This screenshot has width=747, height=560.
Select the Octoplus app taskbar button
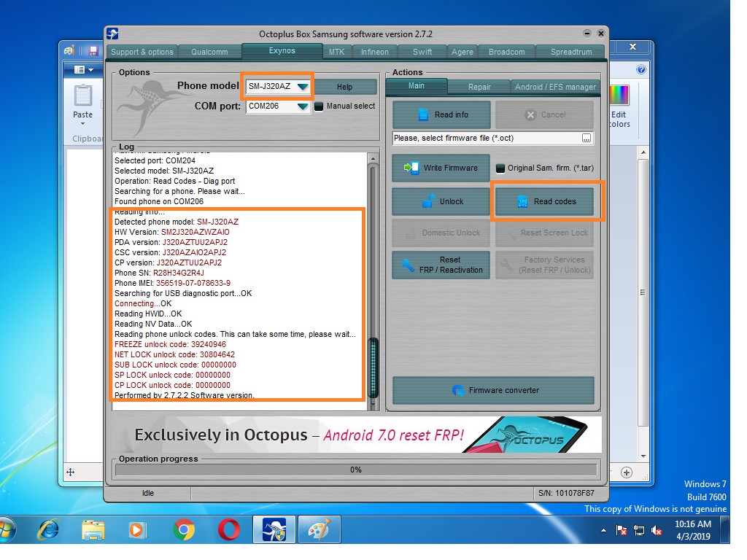pos(274,530)
